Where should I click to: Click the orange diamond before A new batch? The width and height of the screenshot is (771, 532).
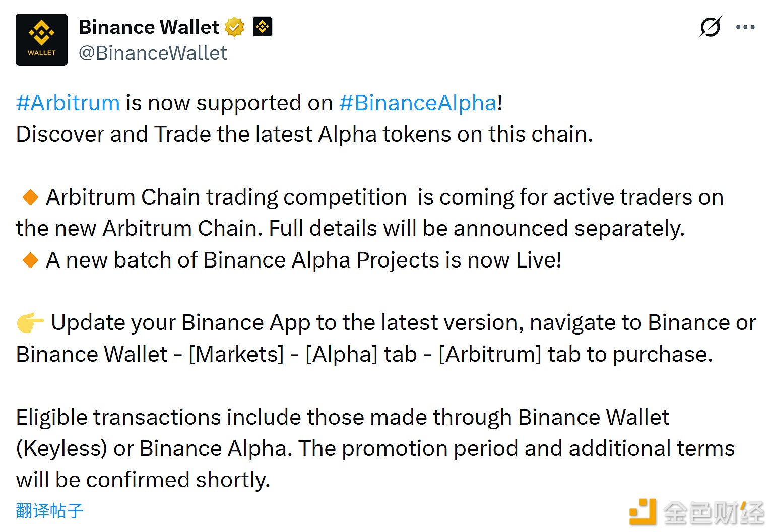(31, 260)
